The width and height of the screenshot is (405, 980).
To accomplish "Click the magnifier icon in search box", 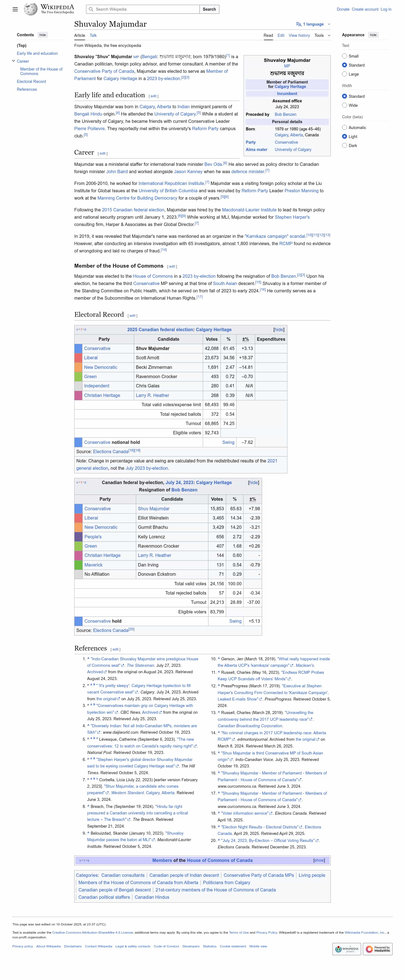I will [91, 9].
